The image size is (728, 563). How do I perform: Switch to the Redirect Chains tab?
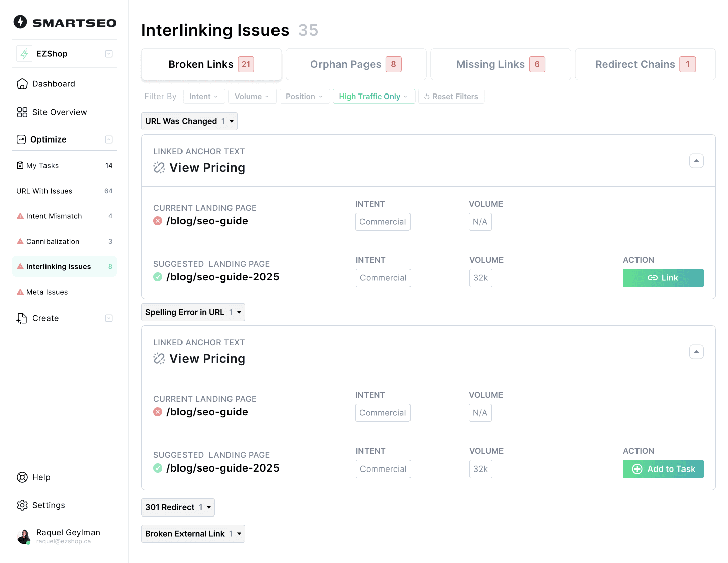(x=645, y=64)
